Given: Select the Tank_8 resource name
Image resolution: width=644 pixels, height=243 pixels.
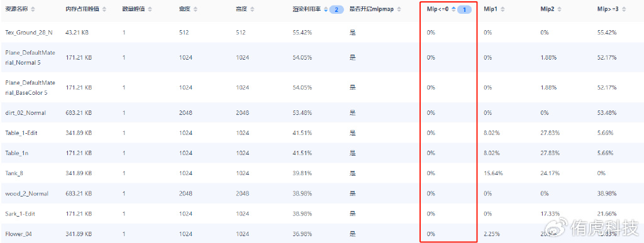Looking at the screenshot, I should pyautogui.click(x=14, y=173).
